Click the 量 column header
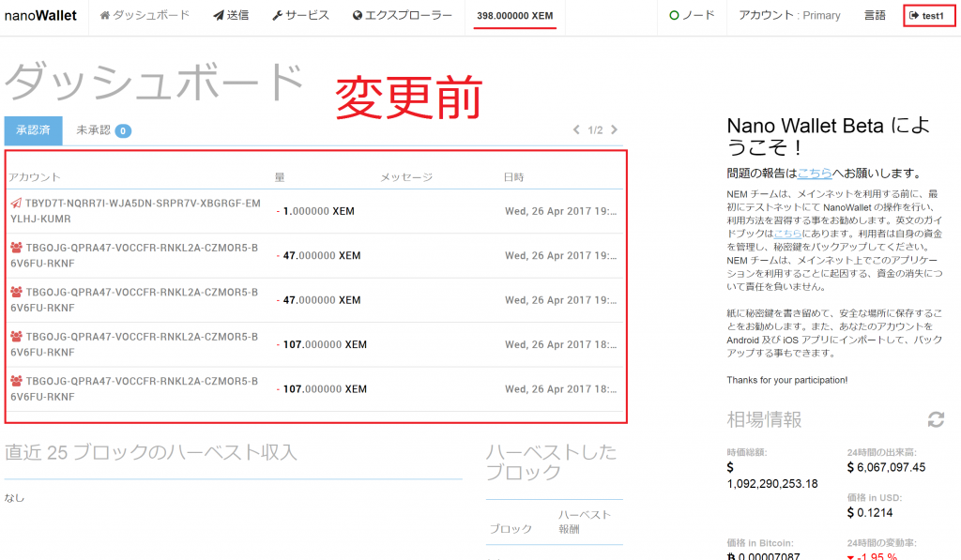 coord(280,177)
